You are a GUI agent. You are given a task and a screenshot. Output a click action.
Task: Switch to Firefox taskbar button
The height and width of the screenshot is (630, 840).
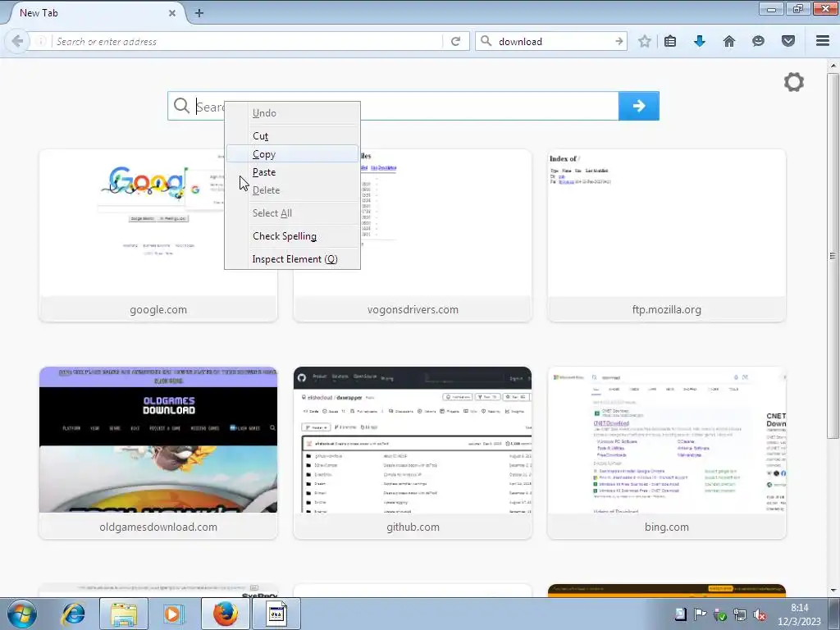click(226, 614)
